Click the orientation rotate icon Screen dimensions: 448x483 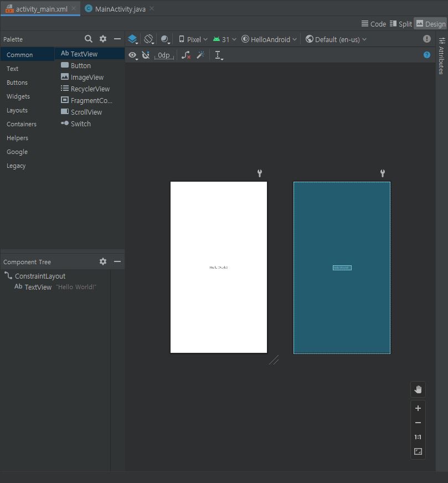(148, 39)
